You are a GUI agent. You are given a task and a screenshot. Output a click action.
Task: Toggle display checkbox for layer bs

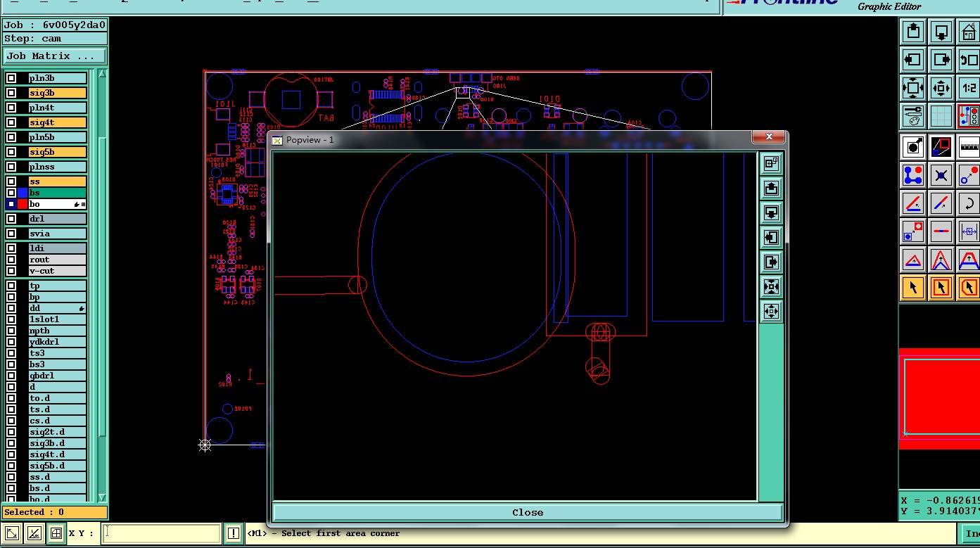(11, 193)
